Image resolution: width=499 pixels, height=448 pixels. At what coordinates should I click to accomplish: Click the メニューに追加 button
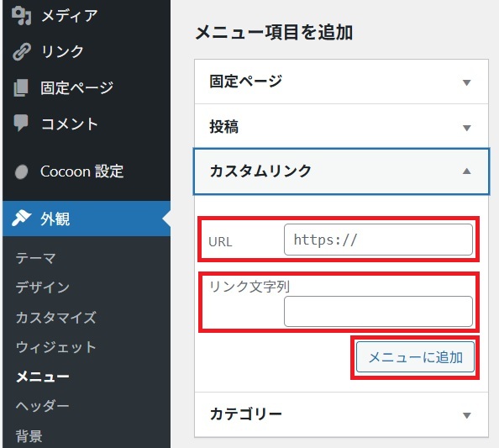(x=415, y=357)
